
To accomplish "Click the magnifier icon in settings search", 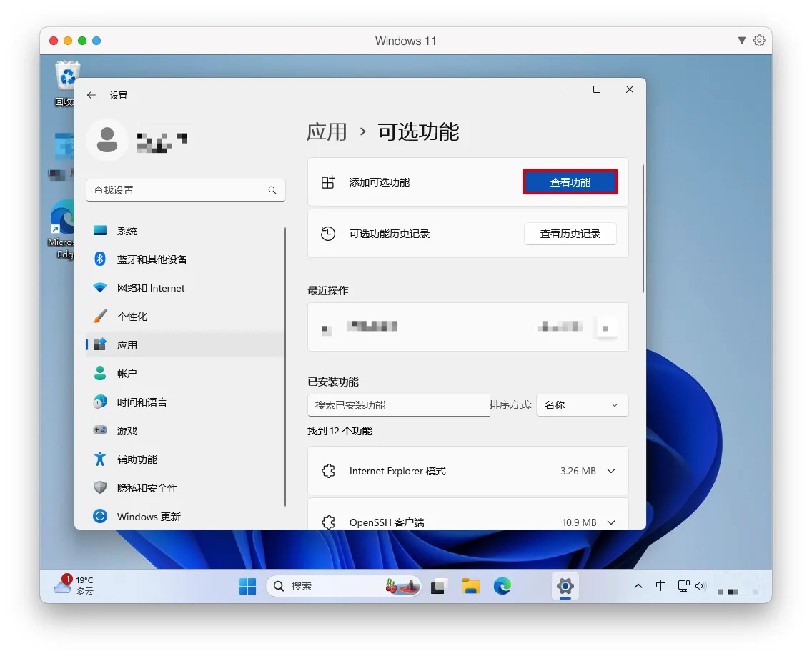I will click(x=272, y=190).
